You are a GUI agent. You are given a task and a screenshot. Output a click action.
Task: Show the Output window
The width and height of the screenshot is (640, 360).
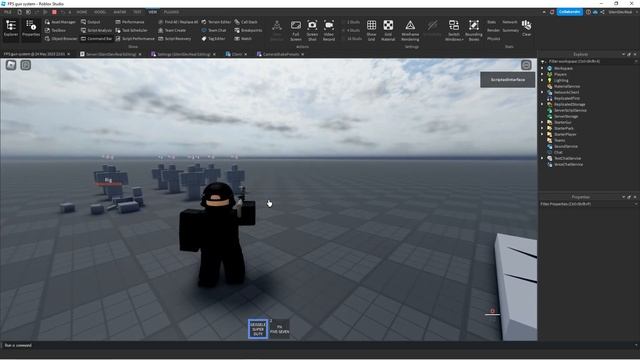point(91,22)
